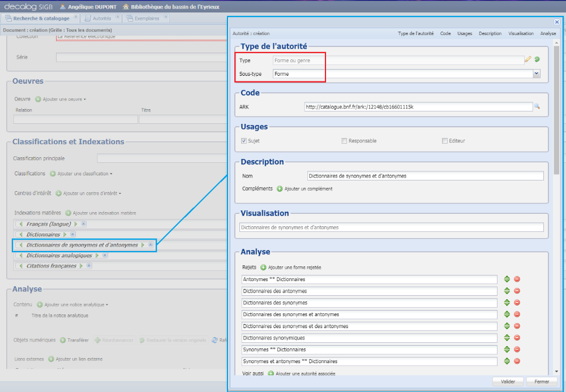The height and width of the screenshot is (392, 566).
Task: Check the Editeur usage checkbox
Action: pos(445,141)
